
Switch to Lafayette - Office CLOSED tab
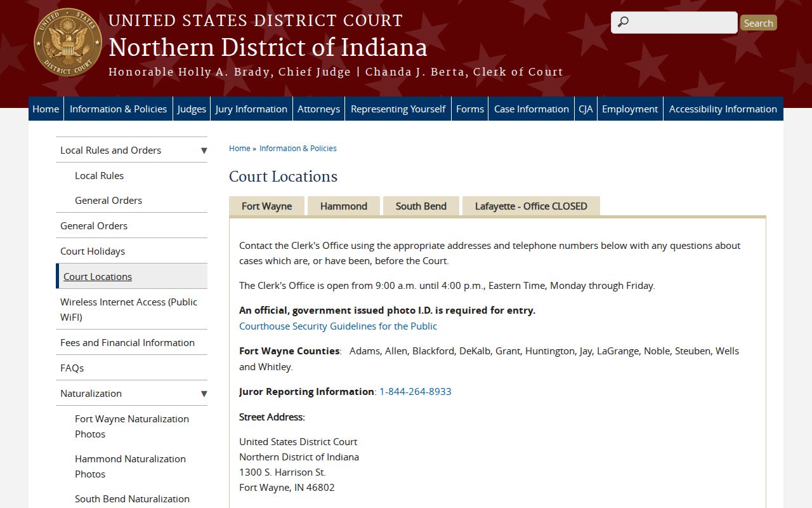[x=531, y=206]
